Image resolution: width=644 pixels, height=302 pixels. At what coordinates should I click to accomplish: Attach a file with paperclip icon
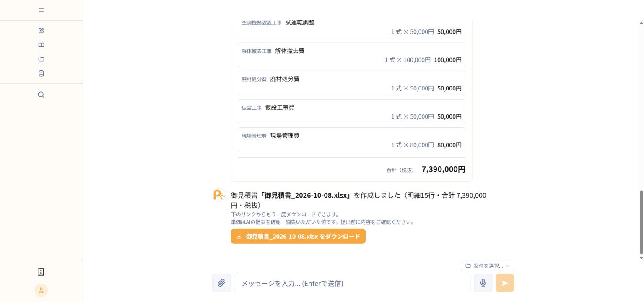(221, 283)
